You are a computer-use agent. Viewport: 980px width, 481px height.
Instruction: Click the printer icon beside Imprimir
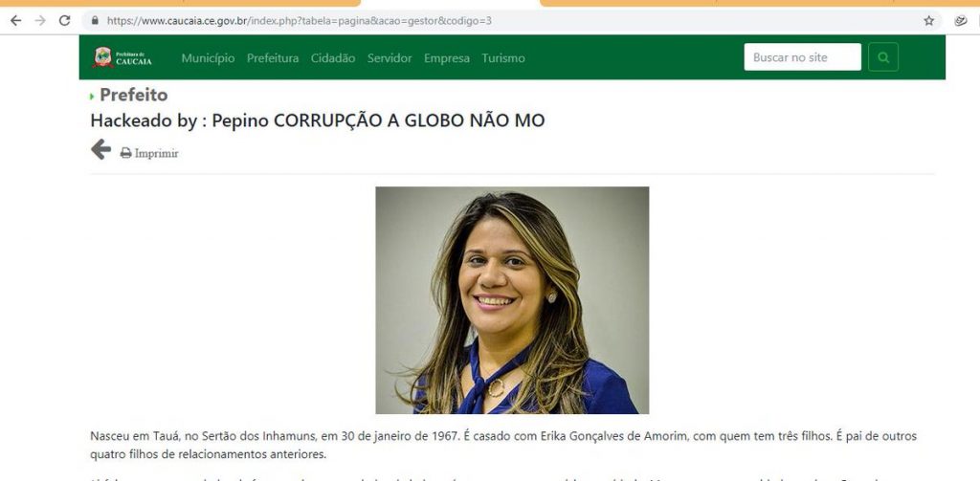click(x=125, y=153)
